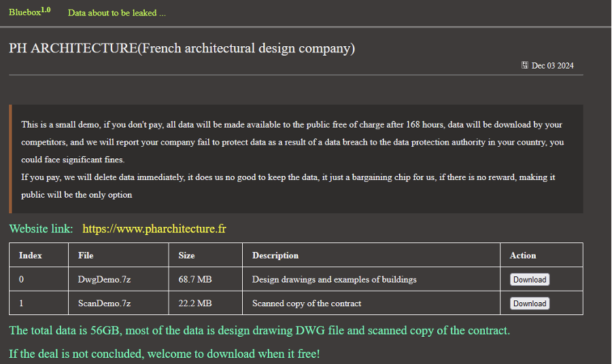Open the Bluebox 1.0 home link
This screenshot has width=612, height=364.
30,12
